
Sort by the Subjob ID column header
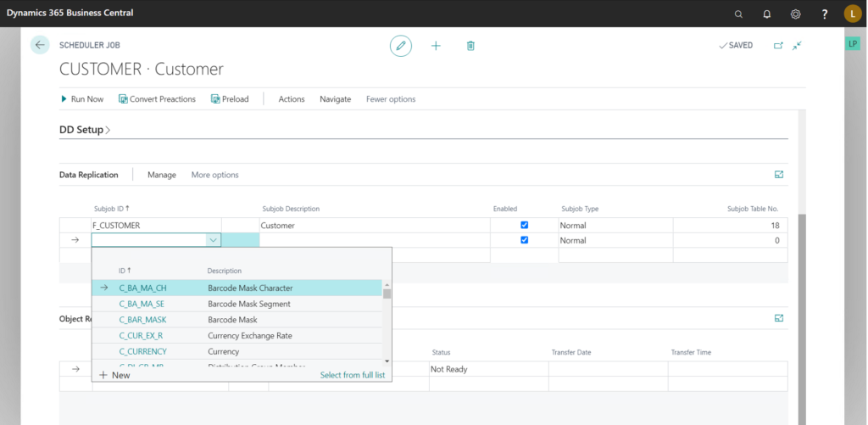pyautogui.click(x=112, y=209)
